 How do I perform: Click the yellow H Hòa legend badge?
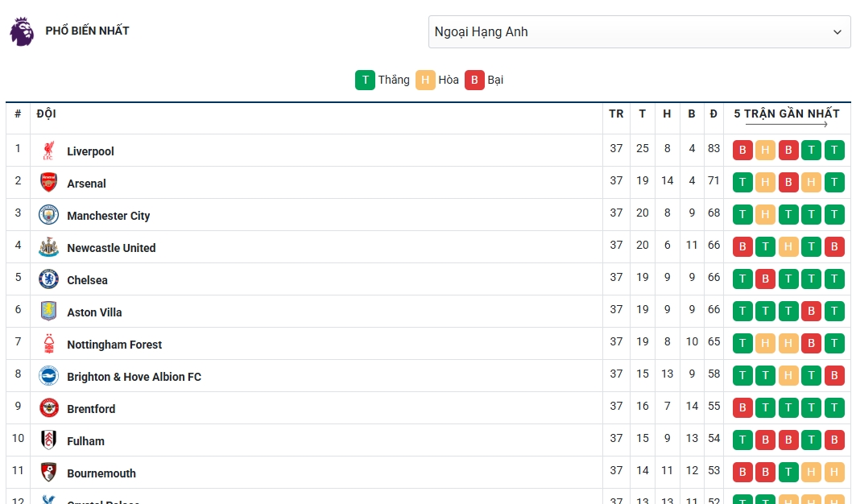425,80
